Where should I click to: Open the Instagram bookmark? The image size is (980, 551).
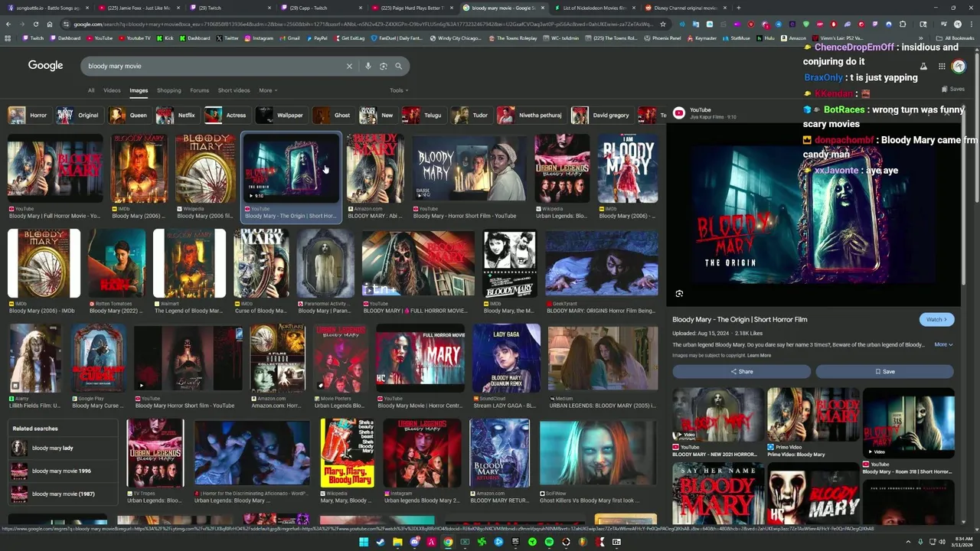point(258,37)
